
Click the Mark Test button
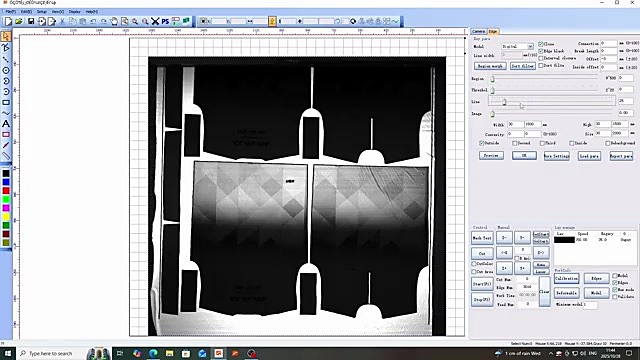[x=482, y=238]
